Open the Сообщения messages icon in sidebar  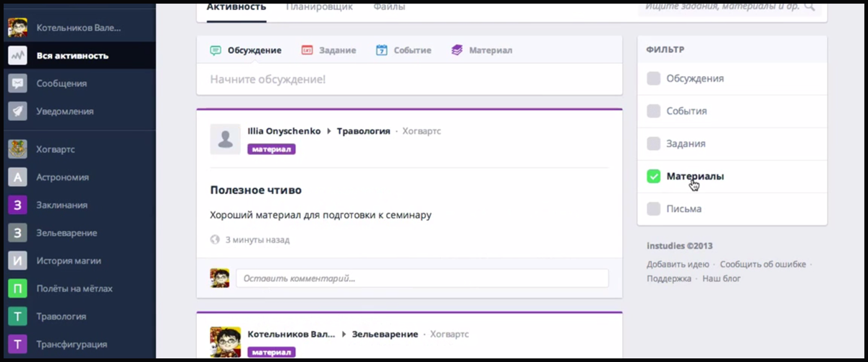[18, 83]
